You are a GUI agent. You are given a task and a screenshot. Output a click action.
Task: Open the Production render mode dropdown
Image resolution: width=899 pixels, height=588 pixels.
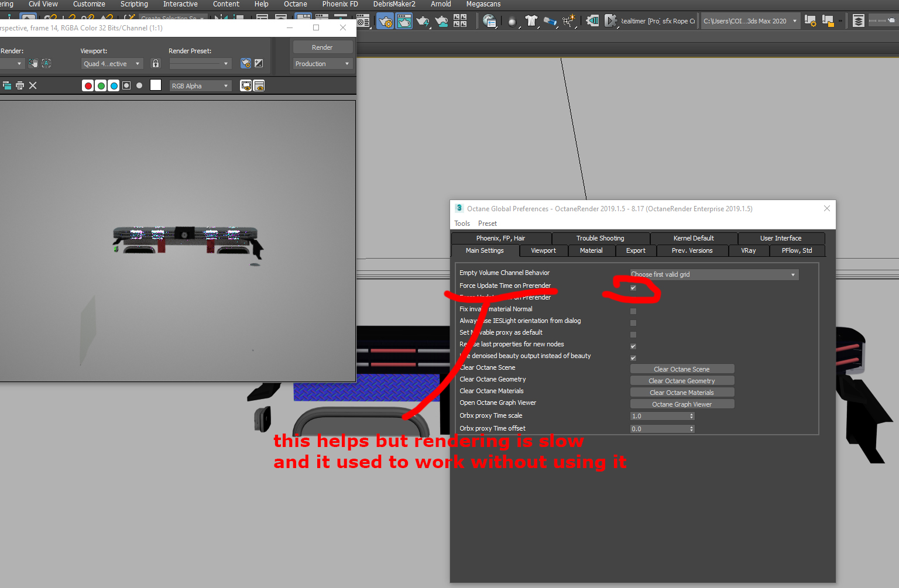pyautogui.click(x=322, y=64)
